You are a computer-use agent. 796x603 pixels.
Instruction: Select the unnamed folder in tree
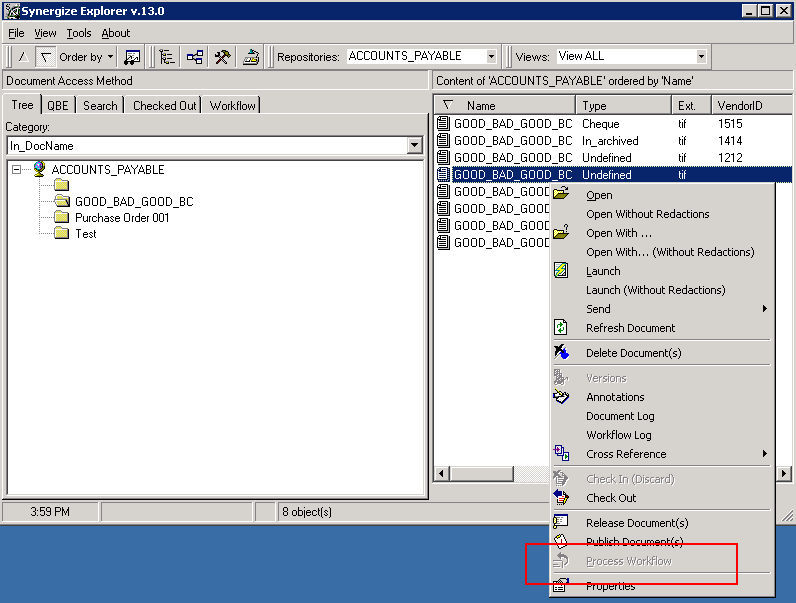pyautogui.click(x=61, y=185)
